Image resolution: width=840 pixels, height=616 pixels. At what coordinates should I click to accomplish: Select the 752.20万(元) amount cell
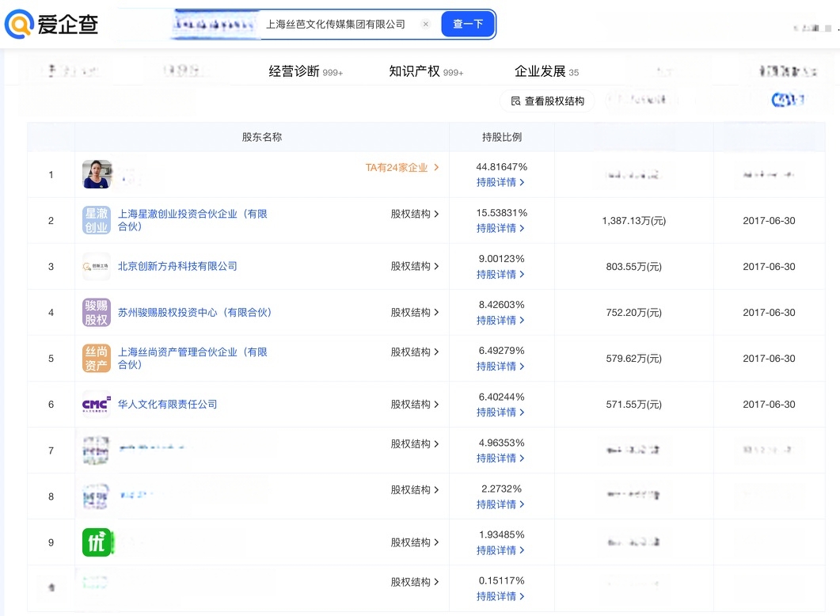point(633,313)
